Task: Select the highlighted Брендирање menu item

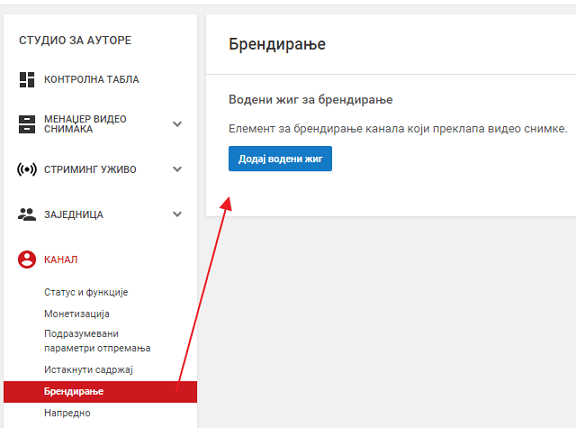Action: [100, 392]
